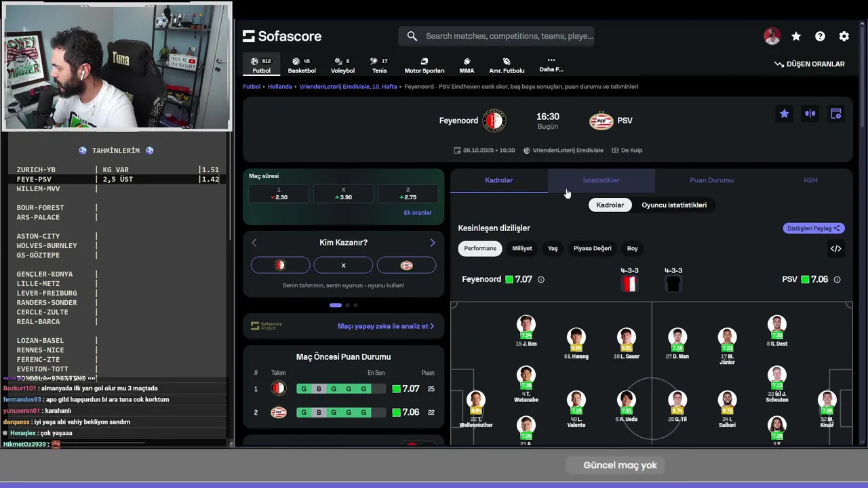The width and height of the screenshot is (868, 488).
Task: Click PSV black kit icon
Action: pyautogui.click(x=673, y=284)
